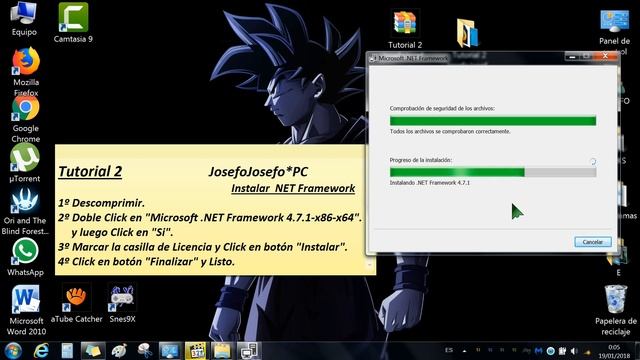The height and width of the screenshot is (360, 640).
Task: Click the ES language indicator
Action: pyautogui.click(x=449, y=350)
